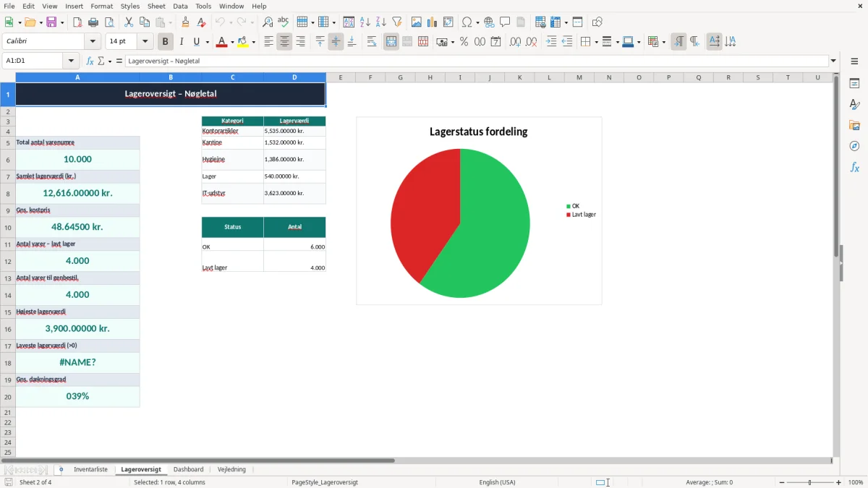Apply the yellow background color swatch
The height and width of the screenshot is (488, 868).
click(243, 42)
